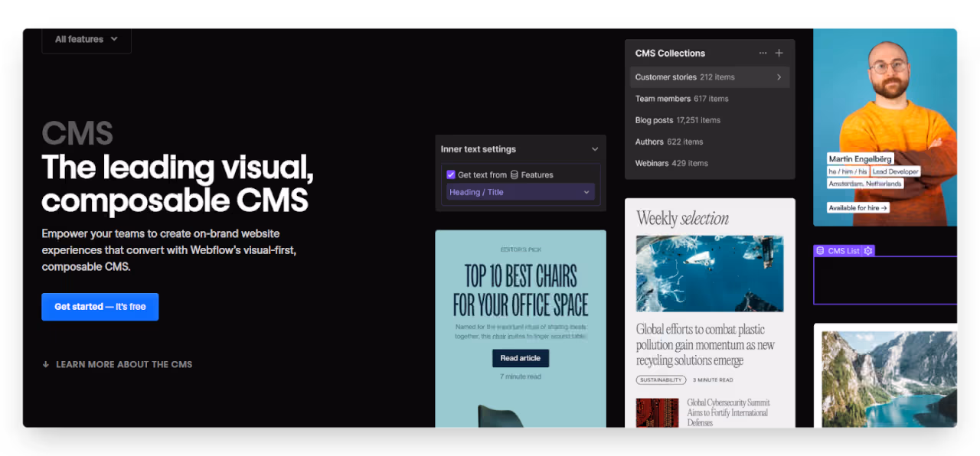Open the Global Cybersecurity Summit article
The image size is (980, 456).
(x=728, y=412)
